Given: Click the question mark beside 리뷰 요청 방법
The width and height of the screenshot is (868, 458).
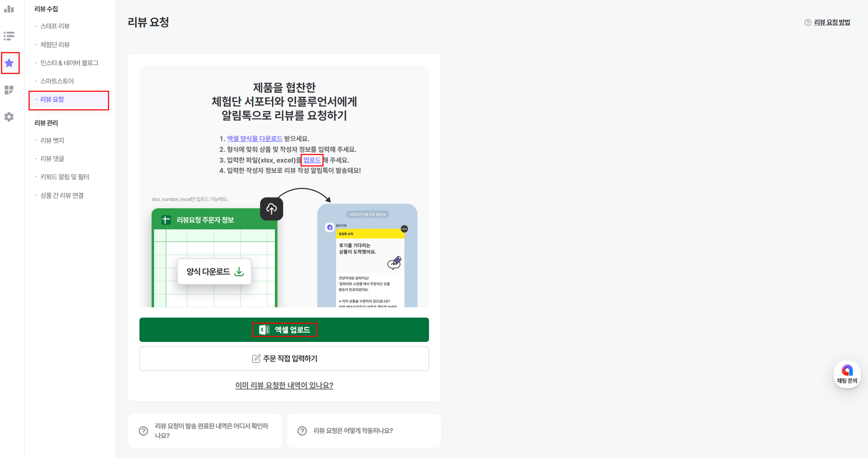Looking at the screenshot, I should [808, 22].
